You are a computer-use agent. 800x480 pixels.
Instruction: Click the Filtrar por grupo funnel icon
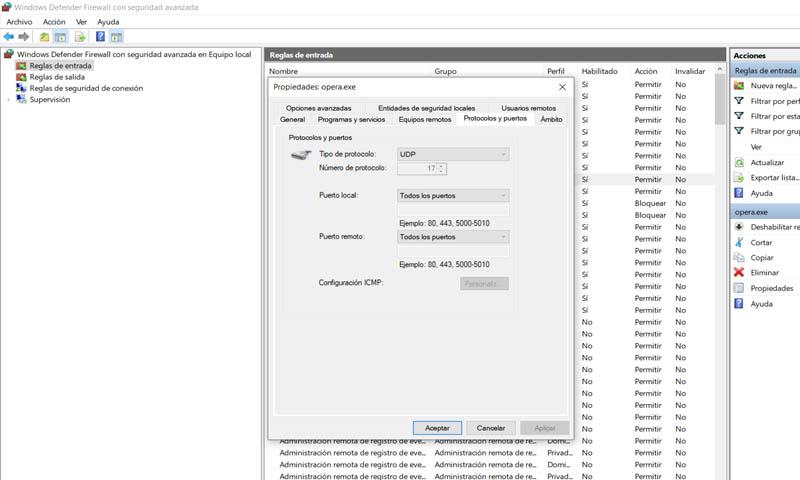point(739,131)
